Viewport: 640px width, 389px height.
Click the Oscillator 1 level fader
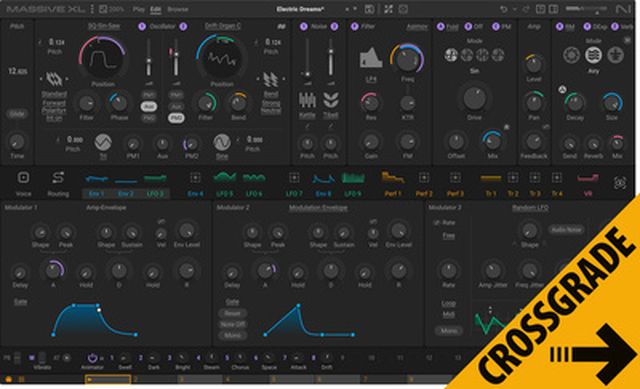tap(149, 58)
